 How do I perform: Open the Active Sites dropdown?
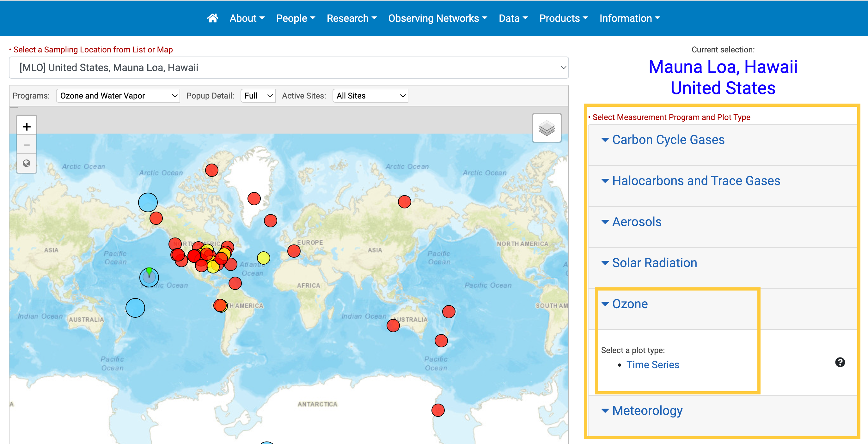(x=370, y=96)
